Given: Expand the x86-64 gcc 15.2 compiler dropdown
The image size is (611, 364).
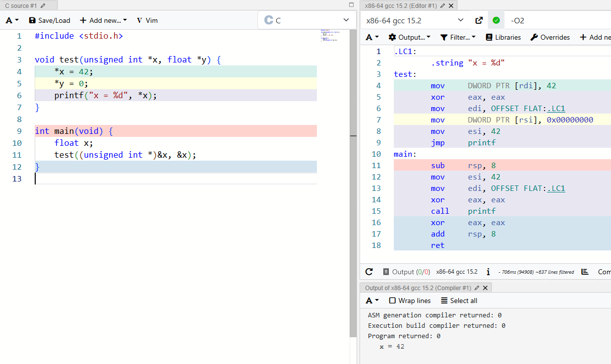Looking at the screenshot, I should 415,20.
